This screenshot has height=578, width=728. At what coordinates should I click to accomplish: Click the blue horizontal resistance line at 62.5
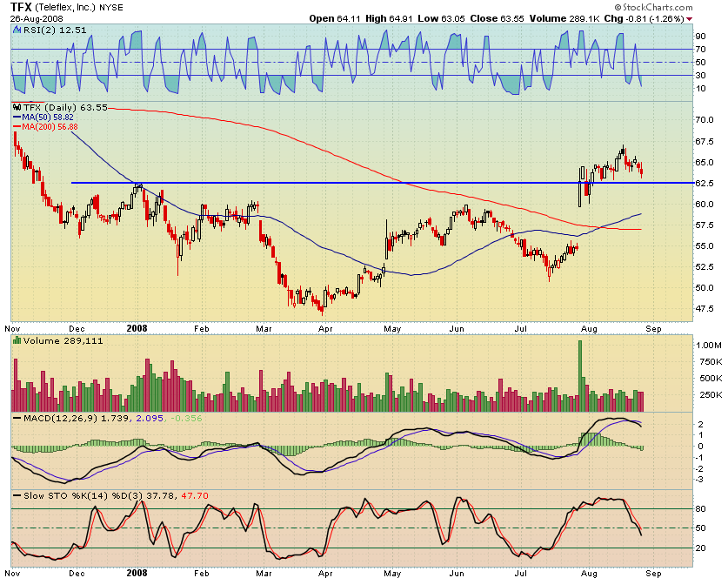[x=382, y=183]
